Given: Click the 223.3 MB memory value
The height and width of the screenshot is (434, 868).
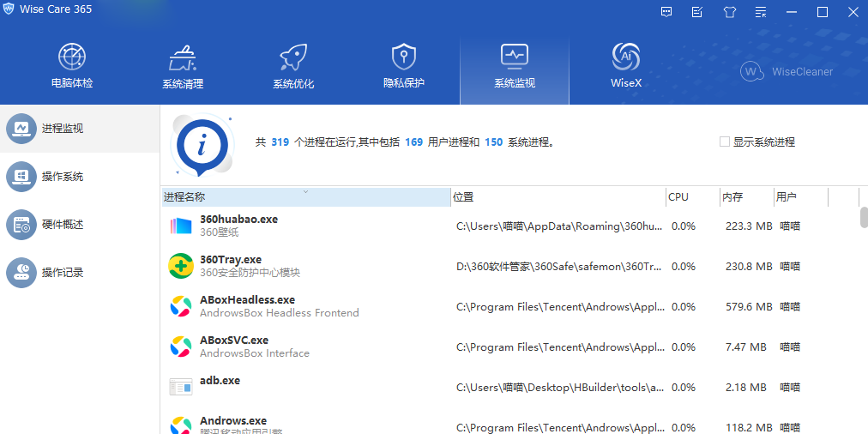Looking at the screenshot, I should [x=749, y=226].
